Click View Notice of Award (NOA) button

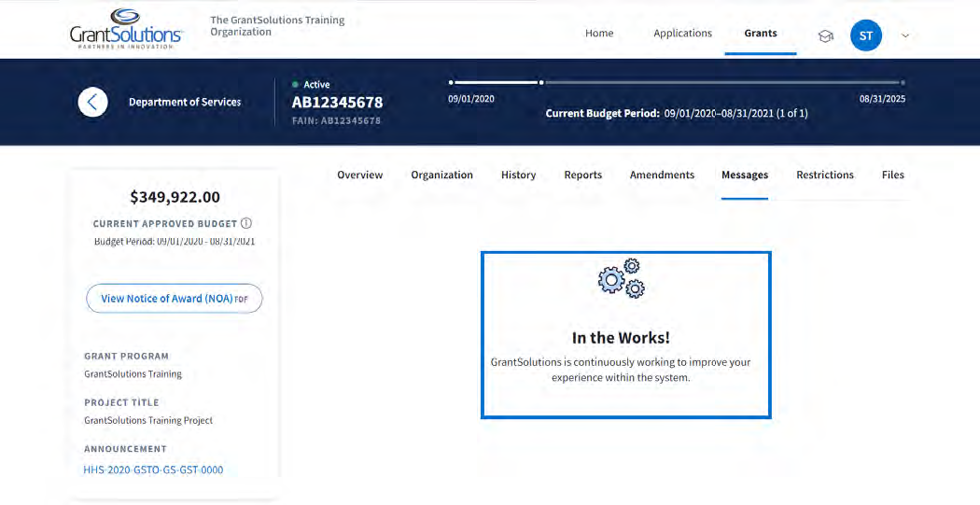[175, 299]
